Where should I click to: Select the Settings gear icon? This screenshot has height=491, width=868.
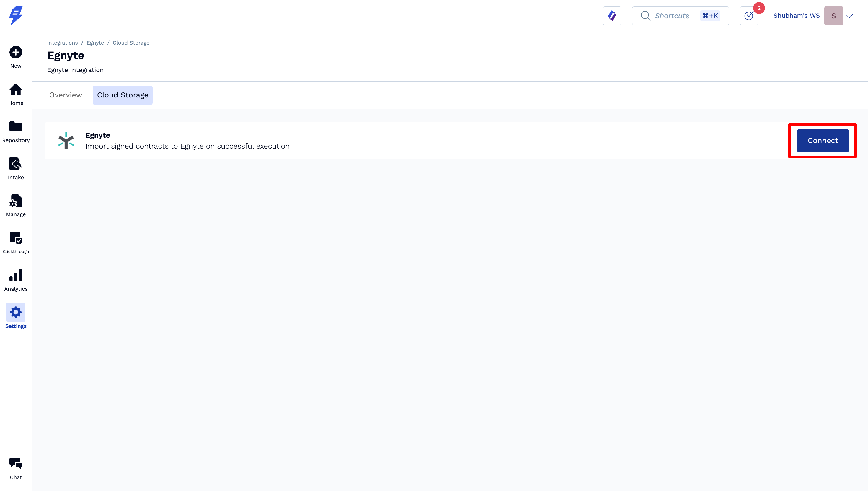coord(16,312)
